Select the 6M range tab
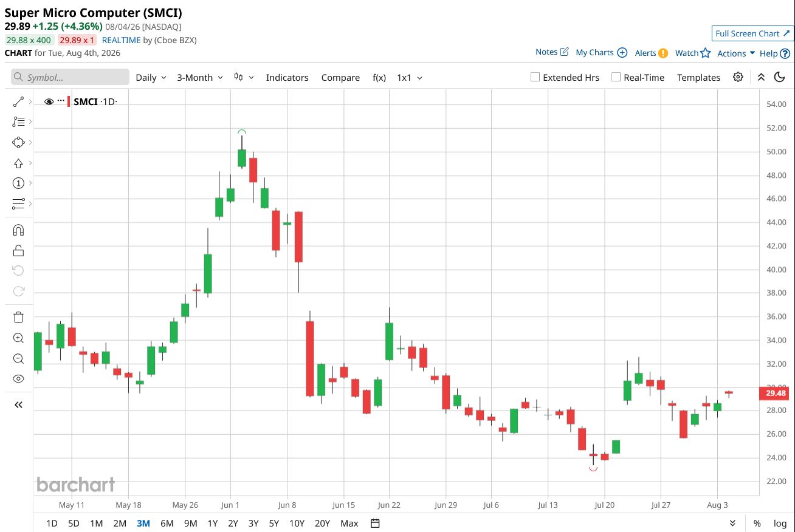Viewport: 795px width, 532px height. (x=167, y=523)
